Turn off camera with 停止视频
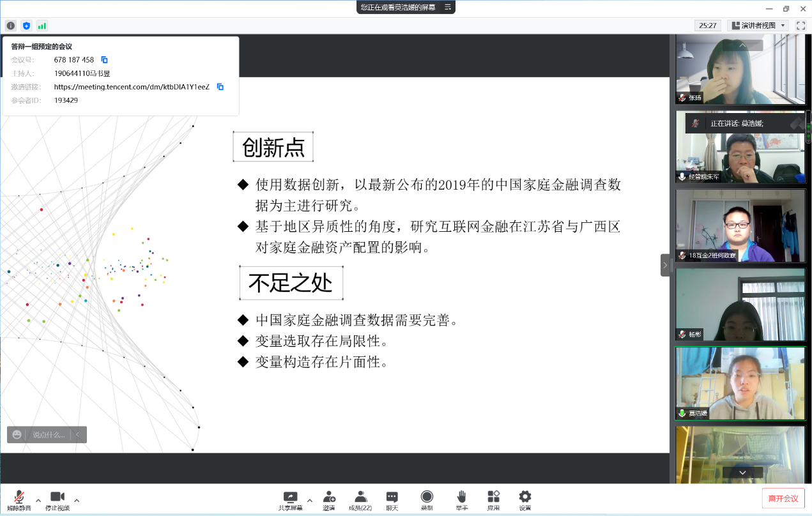 point(57,500)
